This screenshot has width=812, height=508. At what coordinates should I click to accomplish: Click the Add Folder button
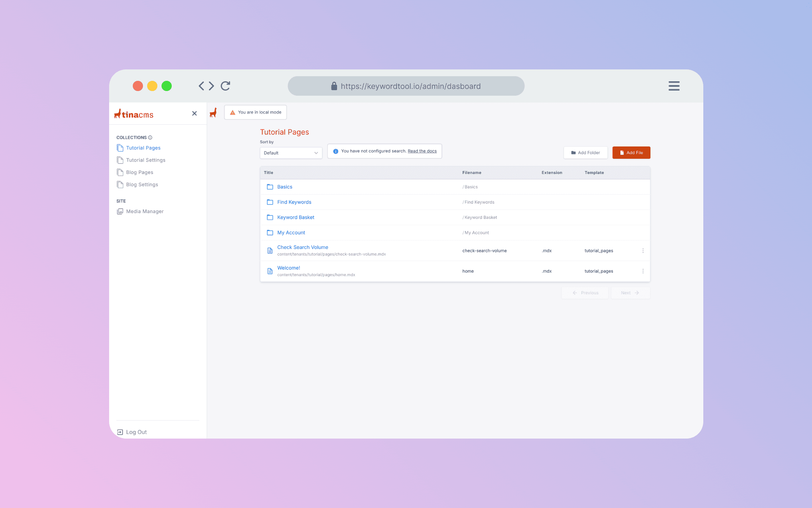click(x=585, y=152)
